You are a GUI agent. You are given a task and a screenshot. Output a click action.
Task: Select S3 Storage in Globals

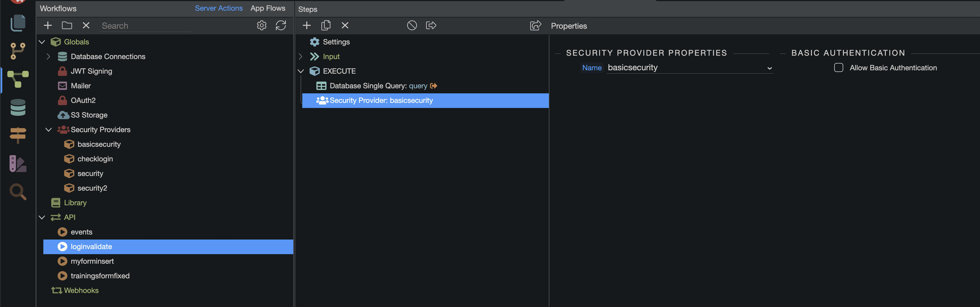pos(89,115)
